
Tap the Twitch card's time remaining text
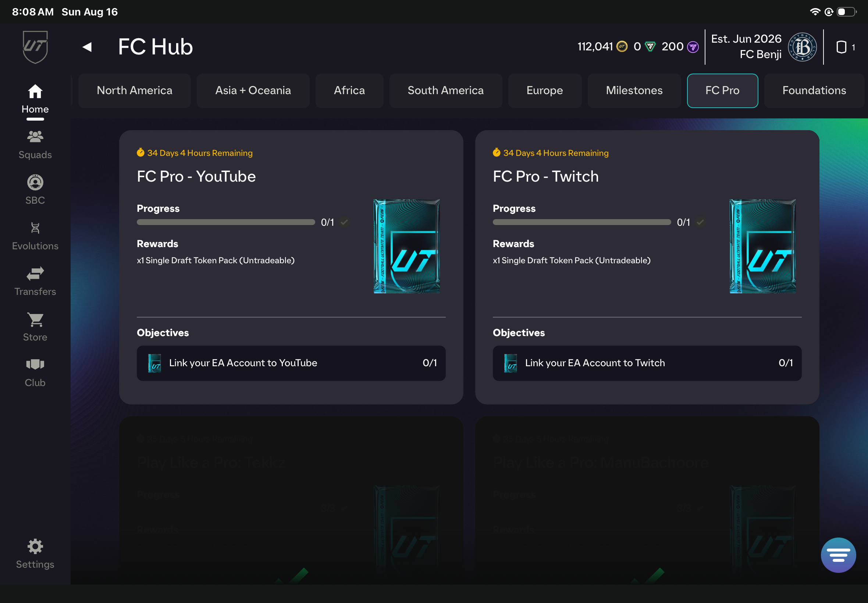[x=556, y=153]
